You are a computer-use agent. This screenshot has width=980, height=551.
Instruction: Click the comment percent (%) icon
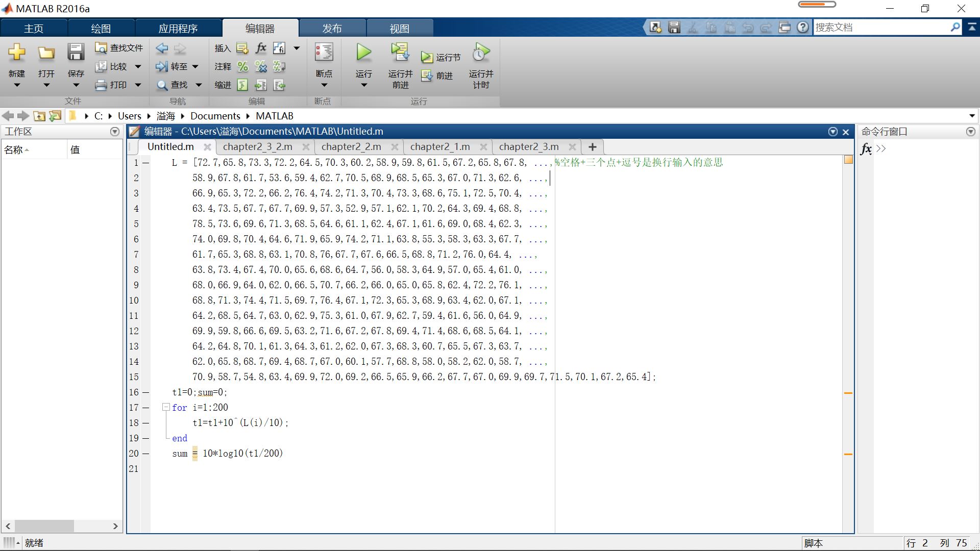[243, 67]
